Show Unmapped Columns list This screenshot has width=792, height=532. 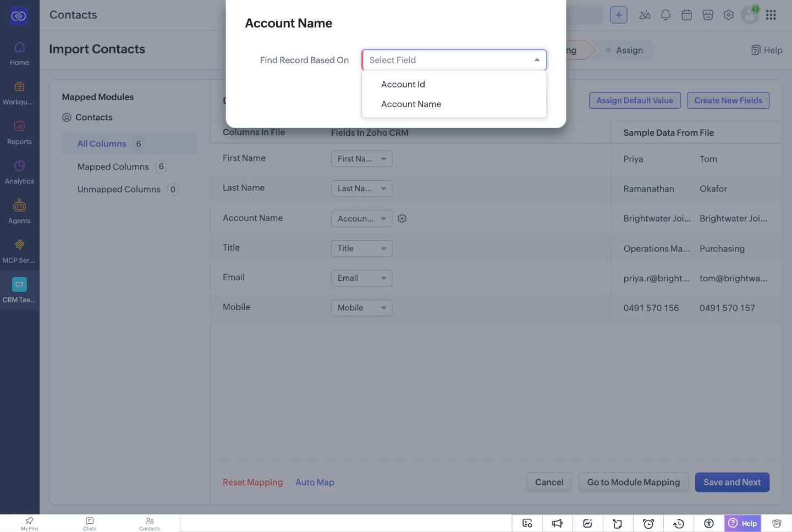point(129,189)
